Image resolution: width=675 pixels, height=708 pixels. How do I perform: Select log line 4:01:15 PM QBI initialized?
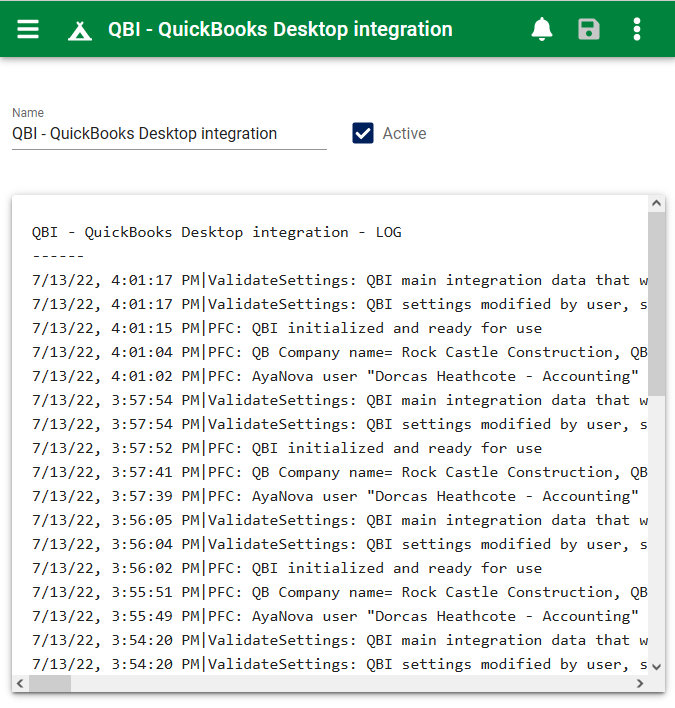(287, 328)
